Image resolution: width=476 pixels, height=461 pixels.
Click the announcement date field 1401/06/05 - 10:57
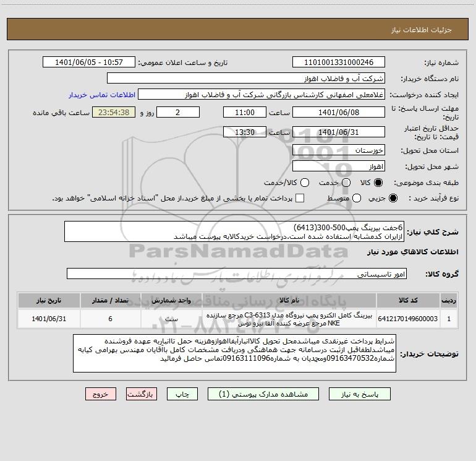(x=89, y=62)
